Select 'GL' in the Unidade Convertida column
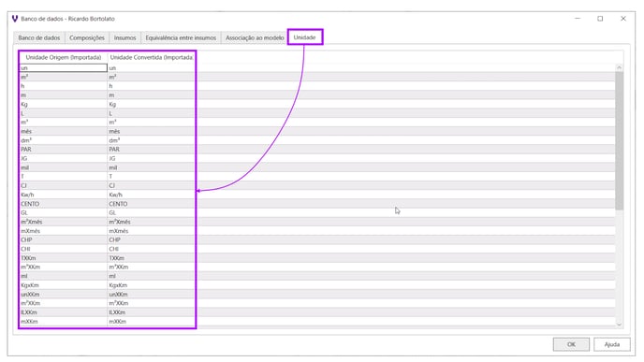This screenshot has height=362, width=644. 151,212
